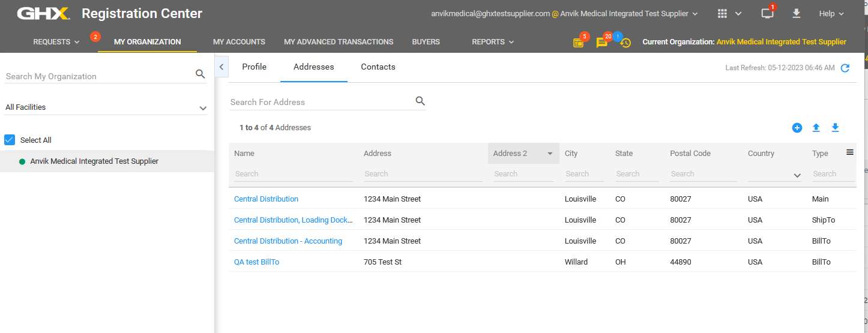Screen dimensions: 868x333
Task: Open the QA test BillTo link
Action: (256, 262)
